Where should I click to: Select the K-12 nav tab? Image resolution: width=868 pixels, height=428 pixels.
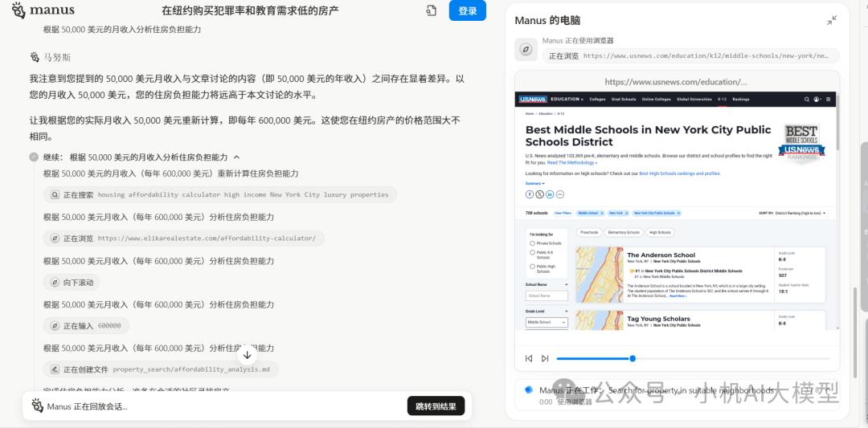point(722,100)
